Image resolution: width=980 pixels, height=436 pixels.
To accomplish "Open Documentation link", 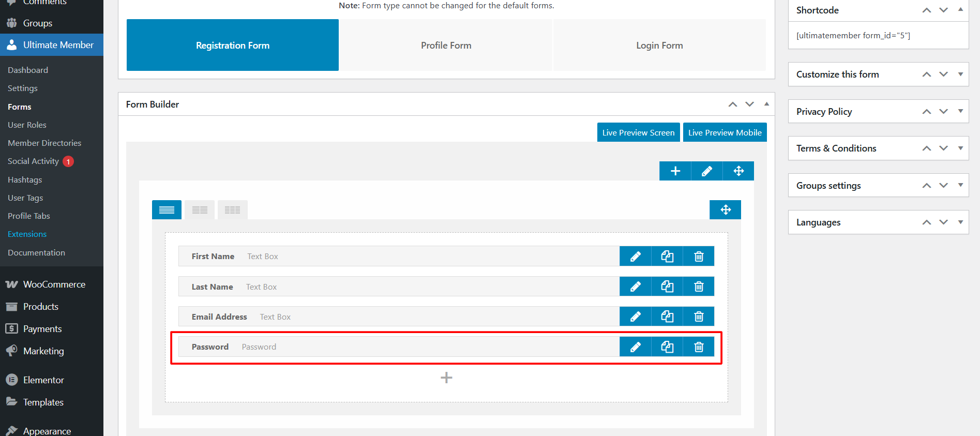I will click(x=36, y=253).
